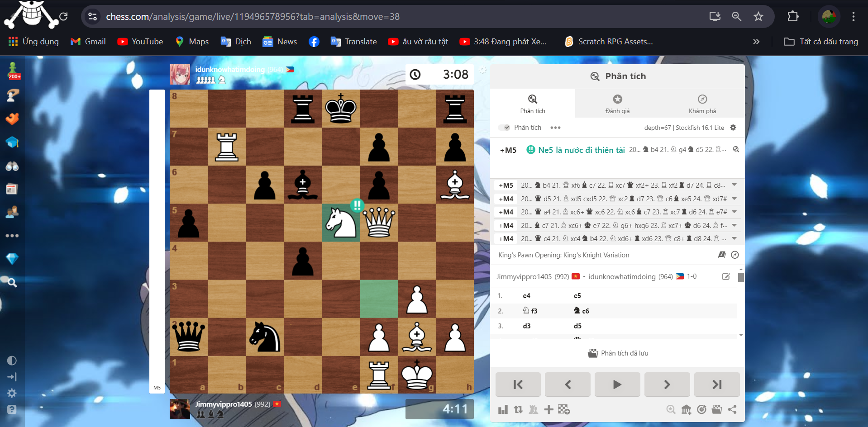Image resolution: width=868 pixels, height=427 pixels.
Task: Toggle the Phân tích engine switch
Action: [504, 128]
